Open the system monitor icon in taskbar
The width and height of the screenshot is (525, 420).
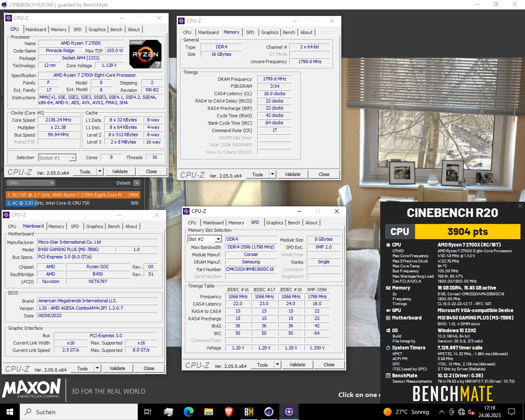[x=168, y=412]
